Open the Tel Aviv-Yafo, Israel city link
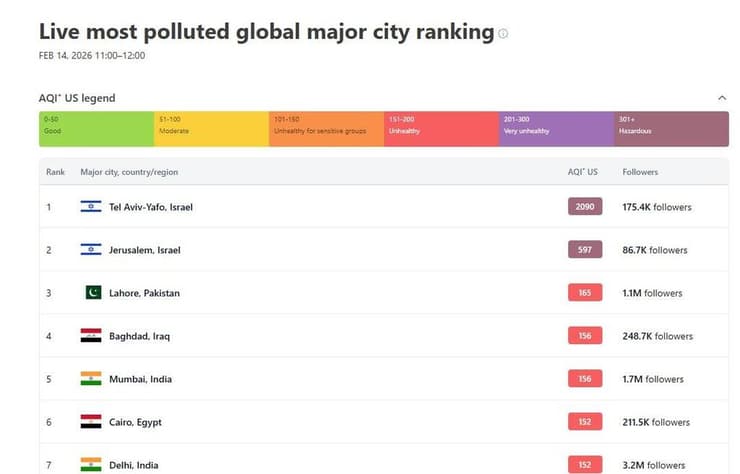 tap(151, 207)
